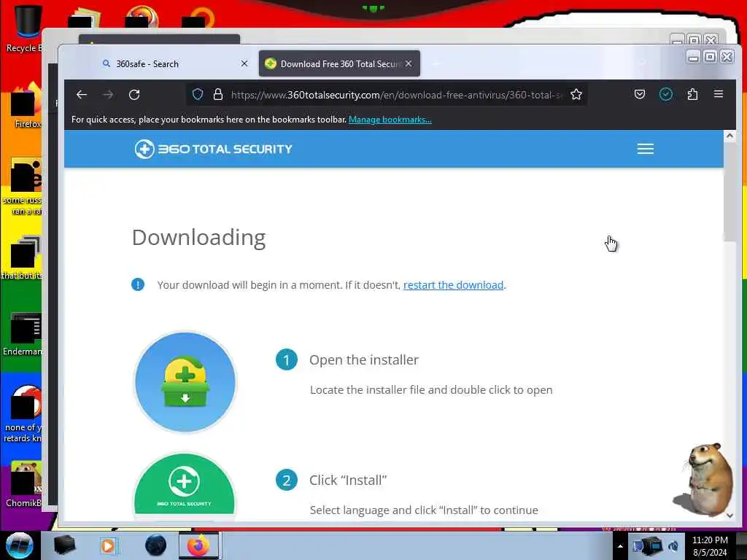Click the page vertical scrollbar thumb
This screenshot has height=560, width=747.
729,190
